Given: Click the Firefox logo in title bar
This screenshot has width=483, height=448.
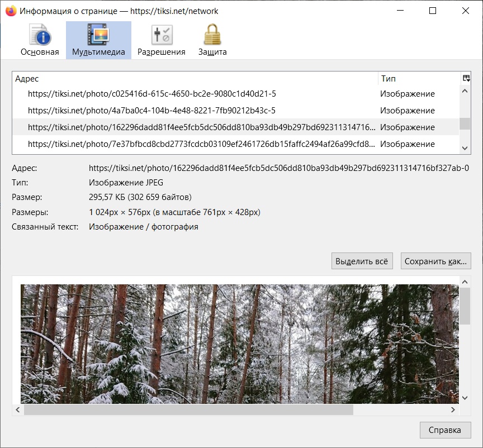Looking at the screenshot, I should pyautogui.click(x=11, y=11).
